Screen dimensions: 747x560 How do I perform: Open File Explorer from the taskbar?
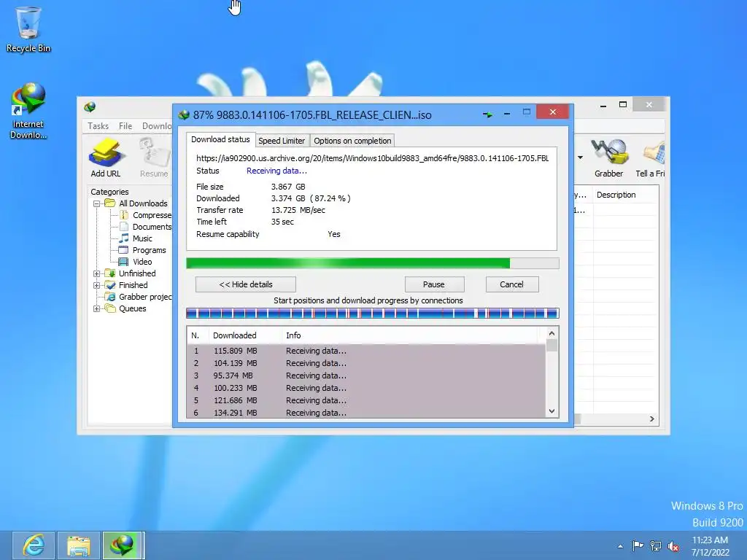pos(79,545)
